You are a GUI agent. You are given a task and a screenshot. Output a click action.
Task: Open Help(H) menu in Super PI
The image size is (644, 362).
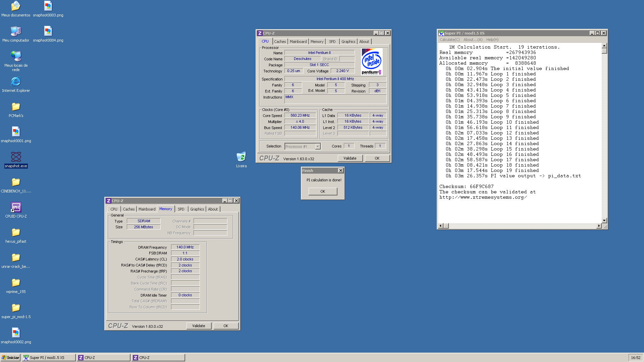coord(492,40)
